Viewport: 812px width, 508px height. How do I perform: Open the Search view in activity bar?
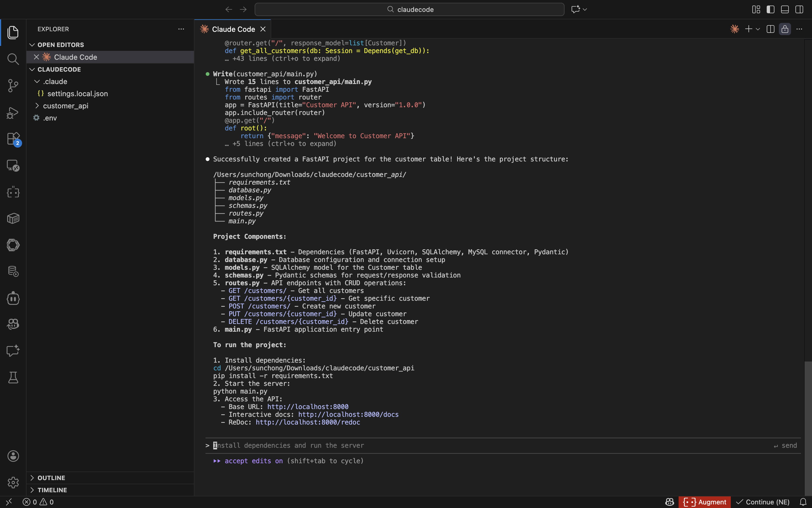point(13,59)
